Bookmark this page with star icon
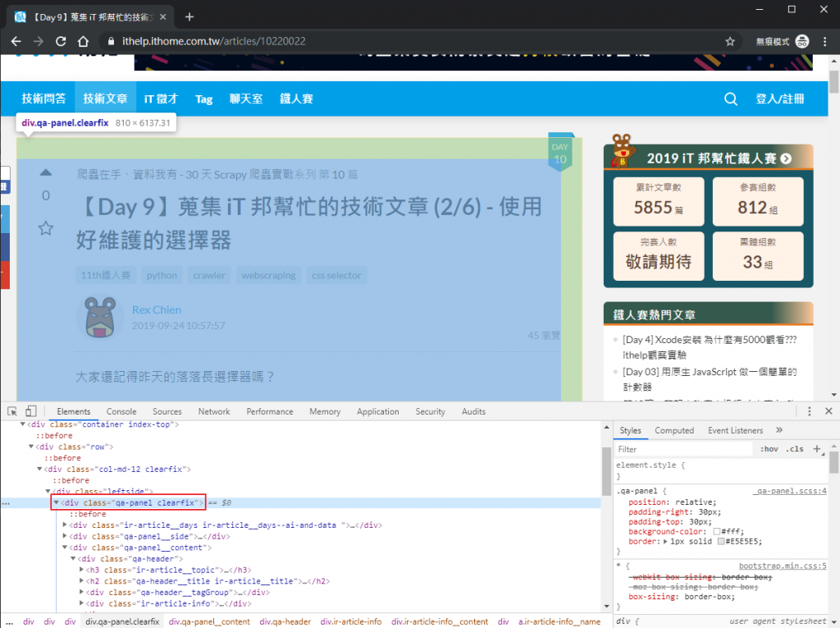Viewport: 840px width, 628px height. click(x=729, y=41)
